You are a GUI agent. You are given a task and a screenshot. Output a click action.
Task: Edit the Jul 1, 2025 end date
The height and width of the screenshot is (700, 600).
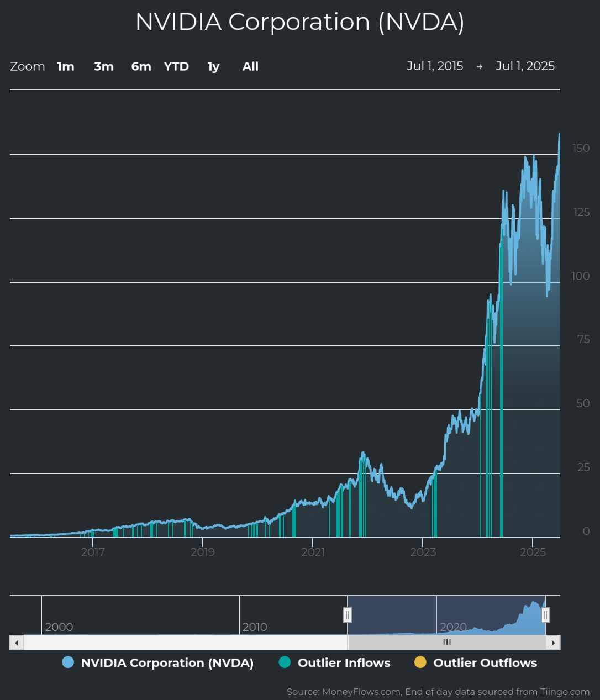(525, 66)
